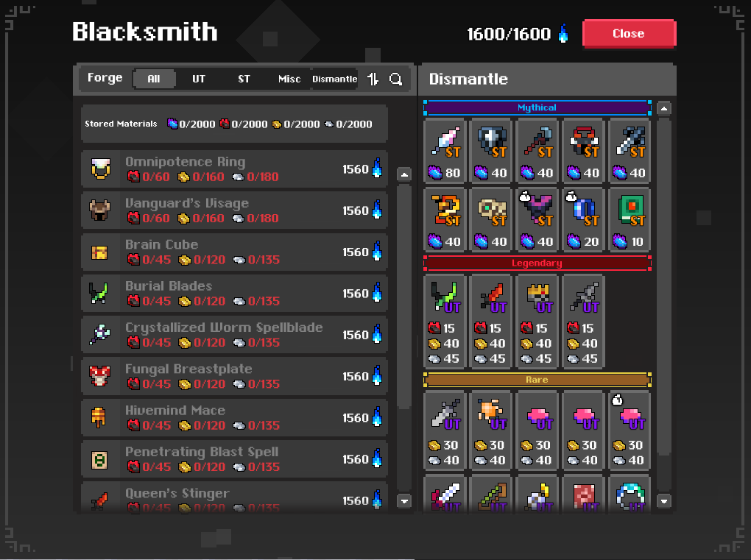Select the gold crown UT legendary item
The image size is (751, 560).
click(x=537, y=321)
